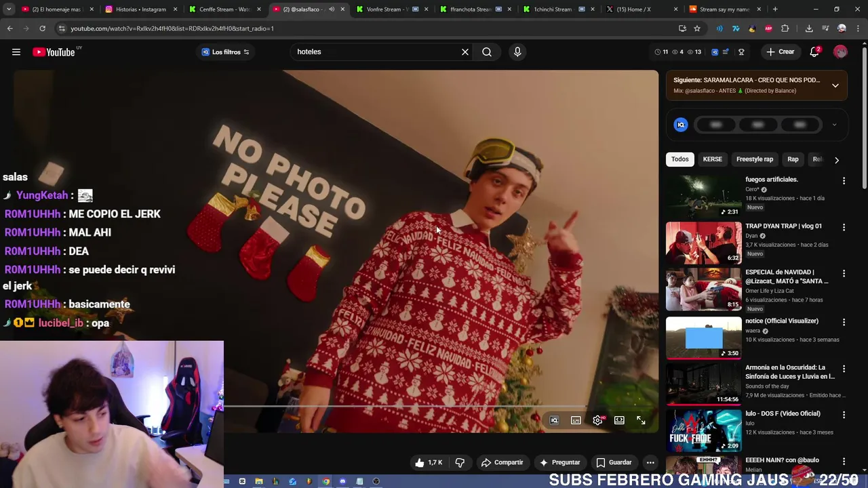Open the 'Los filtros' dropdown

point(225,52)
